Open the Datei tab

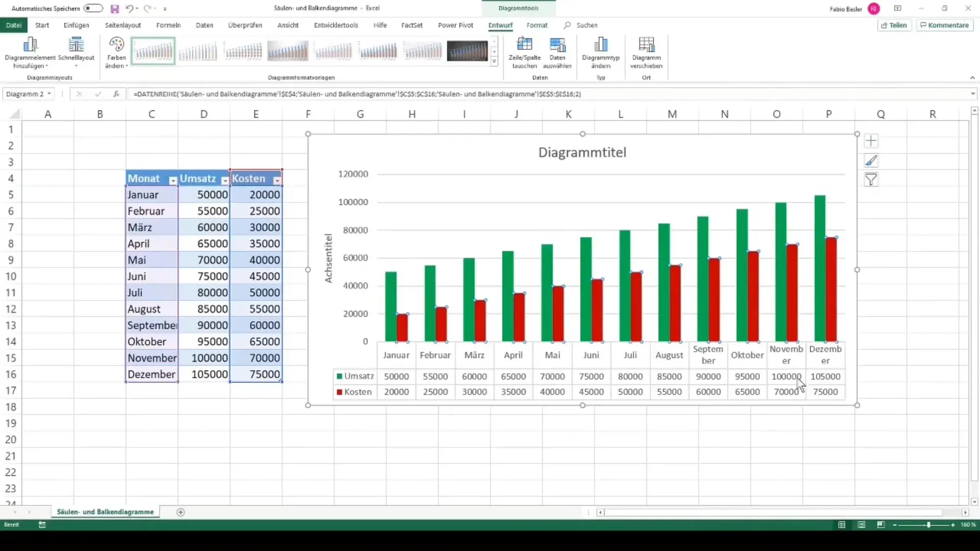[14, 25]
